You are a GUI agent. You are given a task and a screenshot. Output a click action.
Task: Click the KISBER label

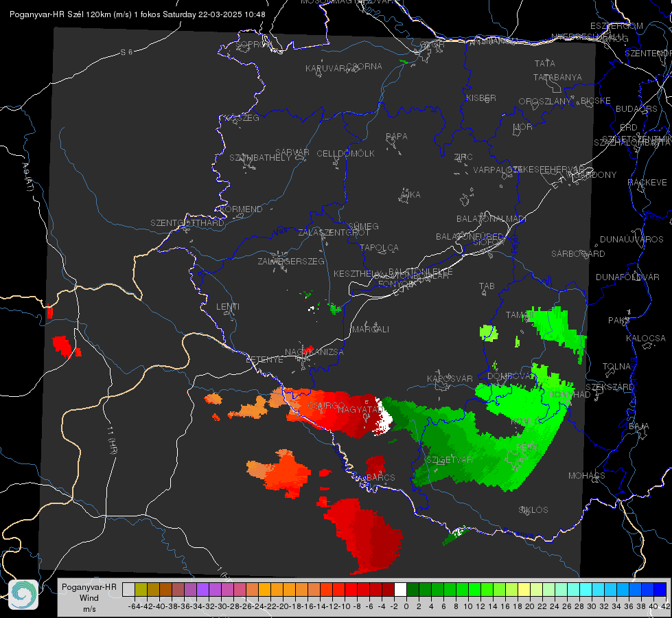click(x=481, y=98)
